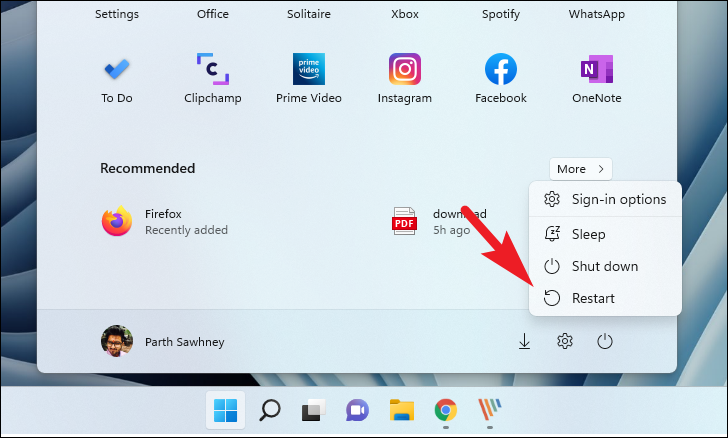
Task: Open the pinned Xbox app label
Action: click(x=404, y=14)
